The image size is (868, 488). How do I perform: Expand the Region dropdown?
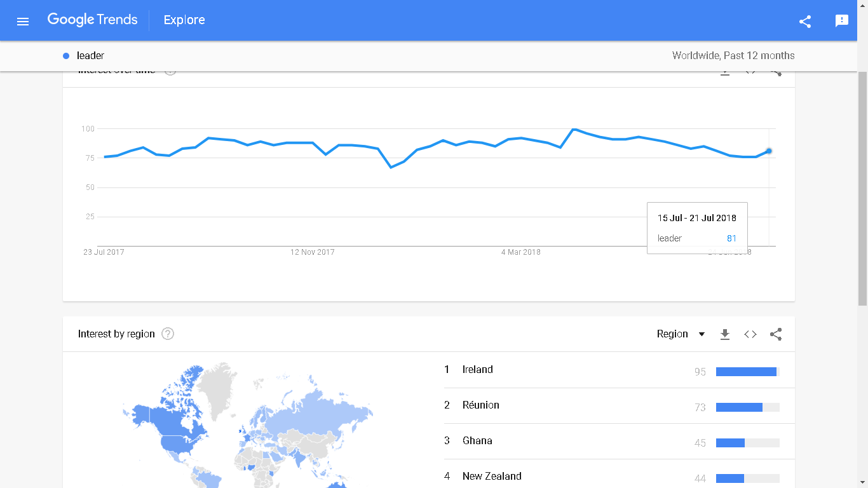pyautogui.click(x=681, y=334)
